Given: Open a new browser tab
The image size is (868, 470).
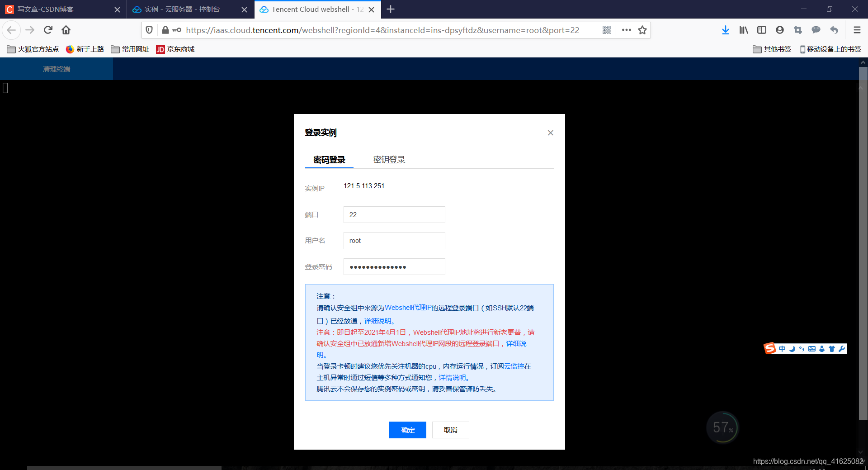Looking at the screenshot, I should pos(391,9).
